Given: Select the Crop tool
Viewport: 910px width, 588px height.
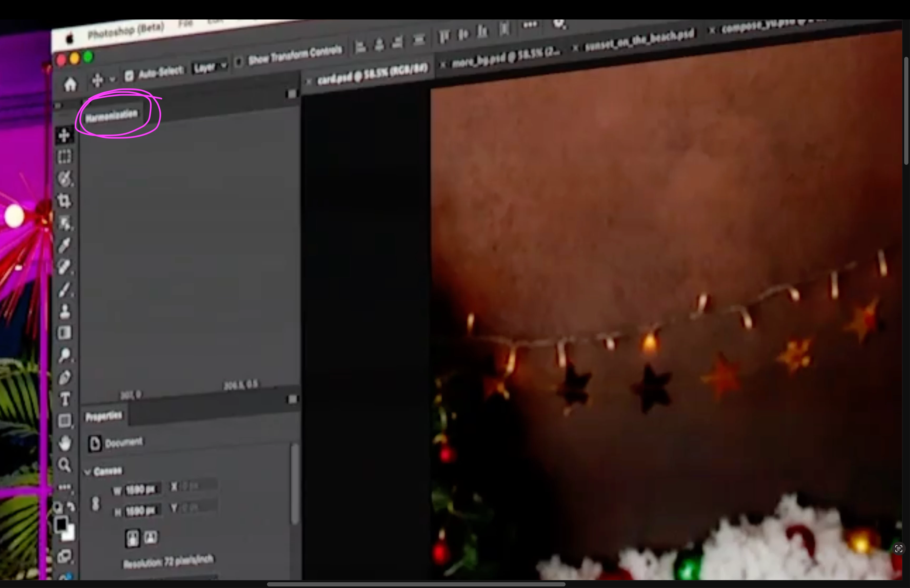Looking at the screenshot, I should point(64,201).
